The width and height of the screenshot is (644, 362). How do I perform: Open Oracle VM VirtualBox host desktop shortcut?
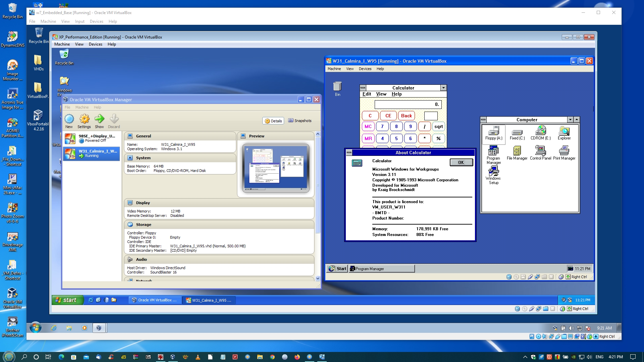(x=12, y=298)
